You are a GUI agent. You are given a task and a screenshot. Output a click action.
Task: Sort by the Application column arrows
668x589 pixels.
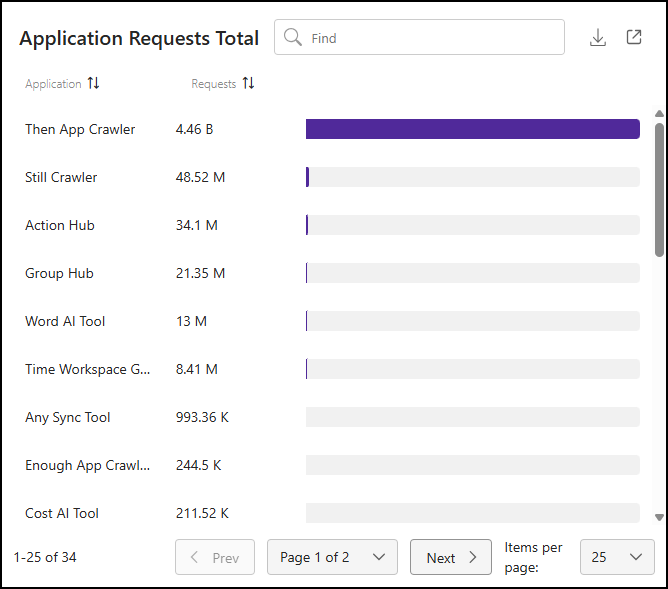click(x=94, y=83)
